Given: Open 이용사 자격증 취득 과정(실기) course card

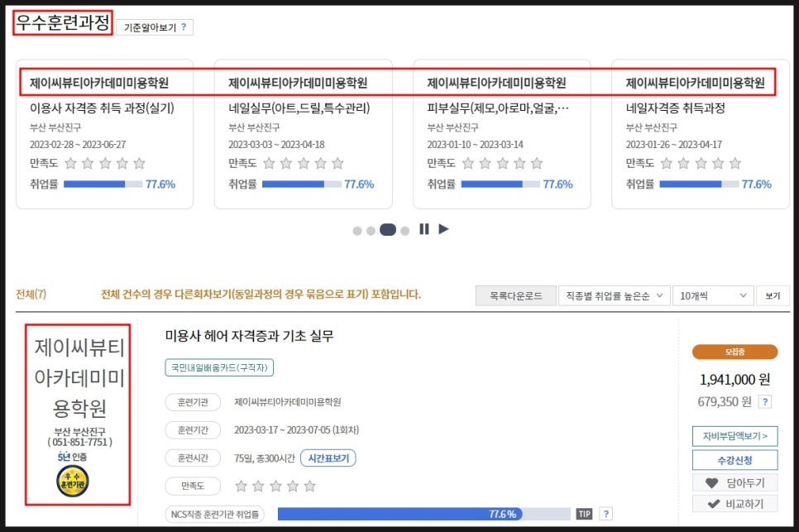Looking at the screenshot, I should [x=104, y=134].
